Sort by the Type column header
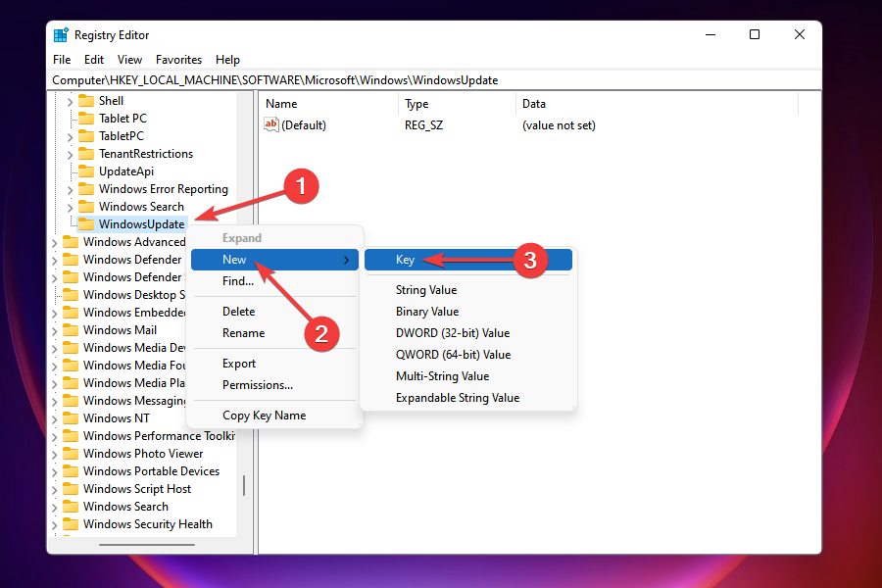882x588 pixels. point(457,104)
